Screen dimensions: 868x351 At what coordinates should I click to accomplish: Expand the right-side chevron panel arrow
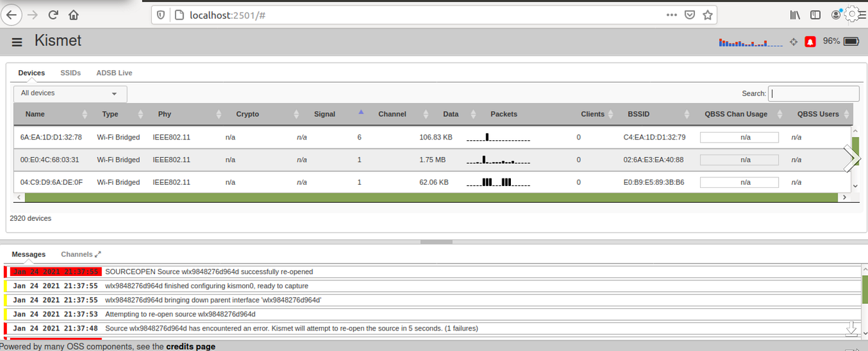tap(852, 159)
